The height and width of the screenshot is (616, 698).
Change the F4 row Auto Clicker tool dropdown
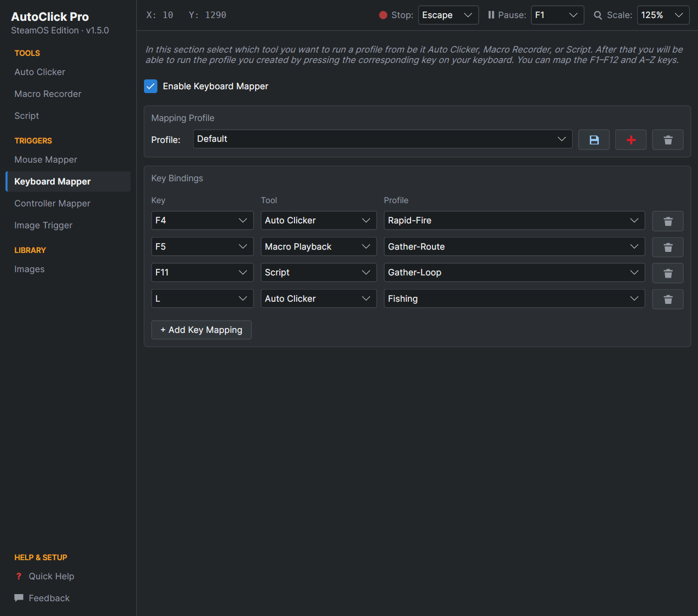click(x=319, y=220)
